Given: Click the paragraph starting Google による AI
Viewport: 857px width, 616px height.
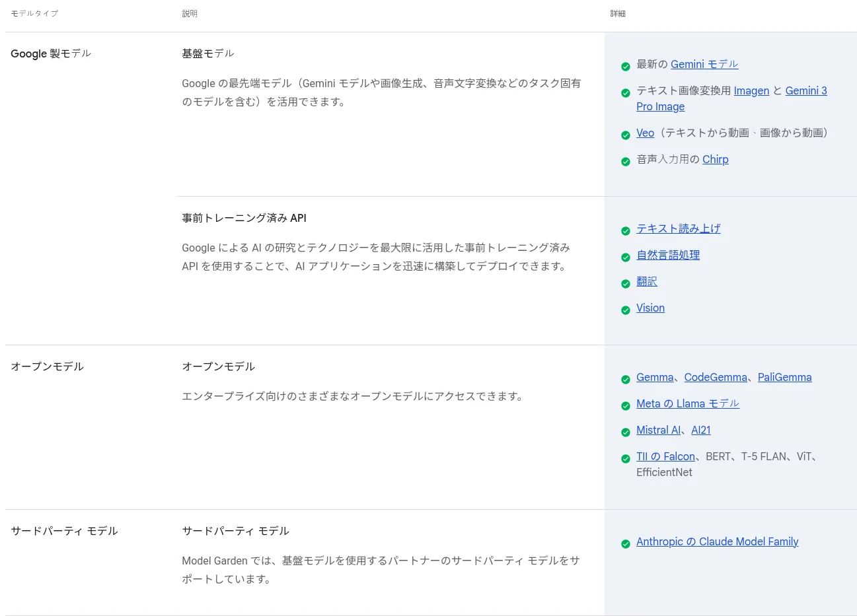Looking at the screenshot, I should coord(376,257).
